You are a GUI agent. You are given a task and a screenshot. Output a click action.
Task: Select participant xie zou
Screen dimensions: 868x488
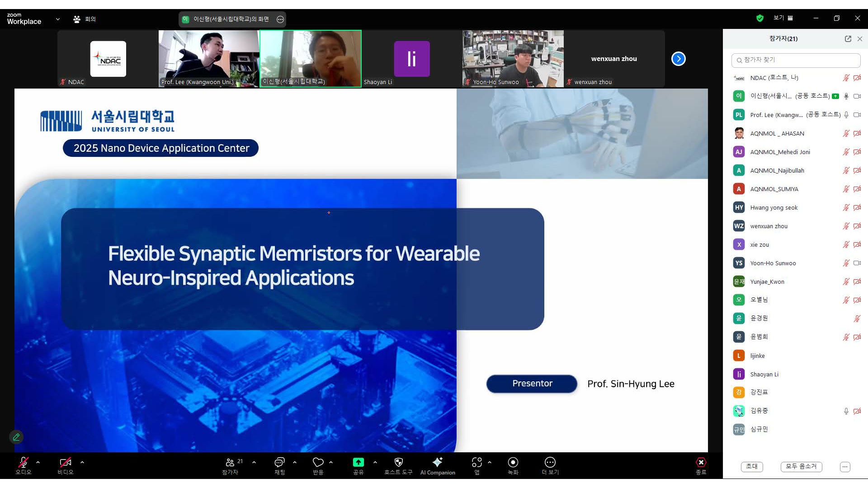pyautogui.click(x=796, y=244)
